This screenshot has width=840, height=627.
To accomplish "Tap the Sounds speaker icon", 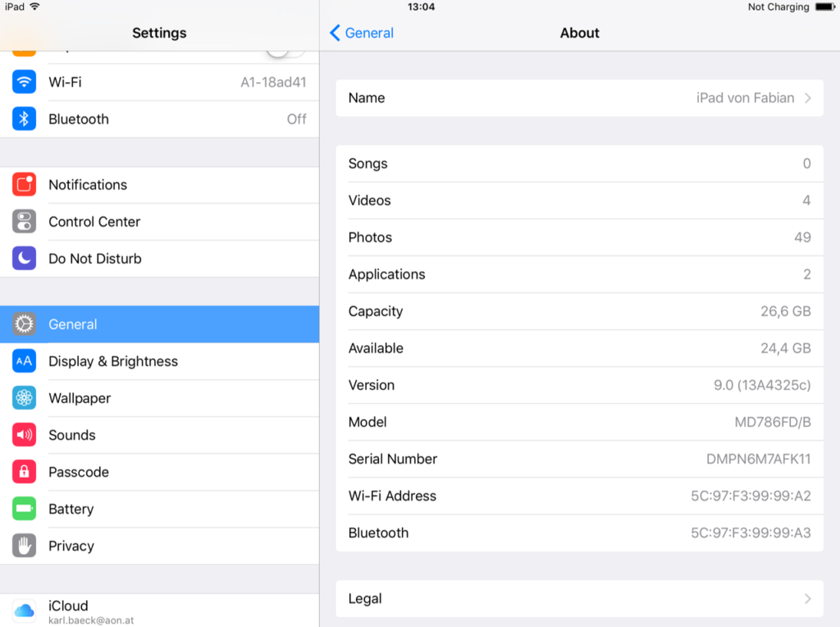I will pyautogui.click(x=25, y=435).
